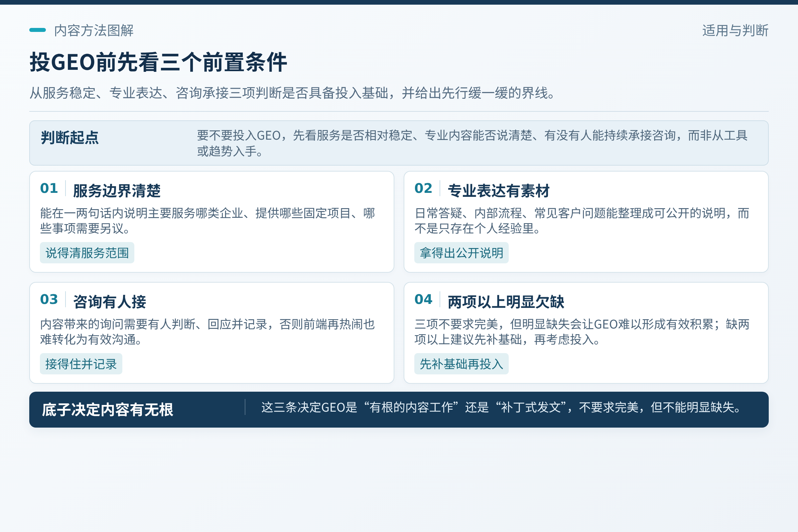Select the title '投GEO前先看三个前置条件'
The width and height of the screenshot is (798, 532).
(159, 63)
